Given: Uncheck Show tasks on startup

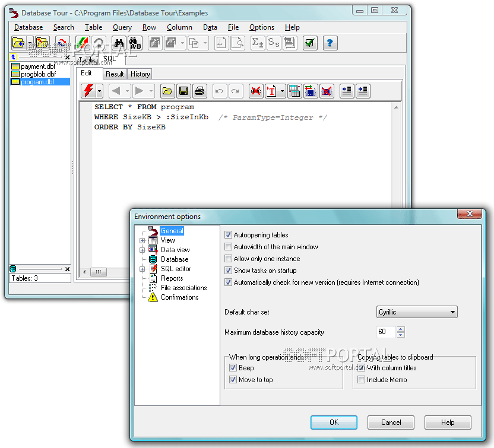Looking at the screenshot, I should click(228, 271).
